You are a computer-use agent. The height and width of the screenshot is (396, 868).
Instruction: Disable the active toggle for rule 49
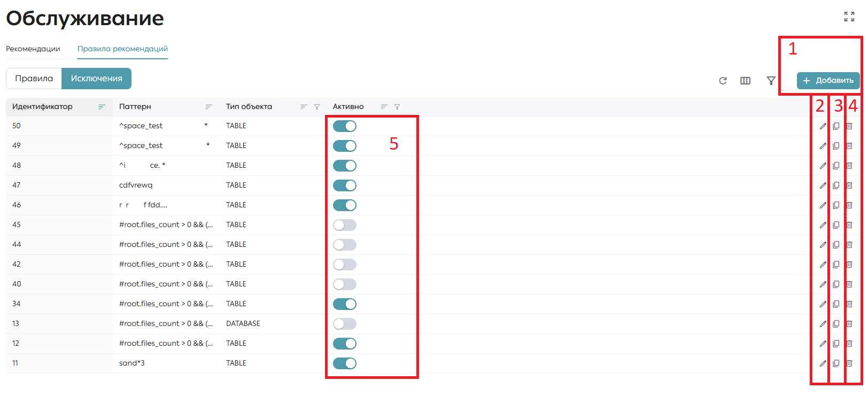pyautogui.click(x=345, y=146)
